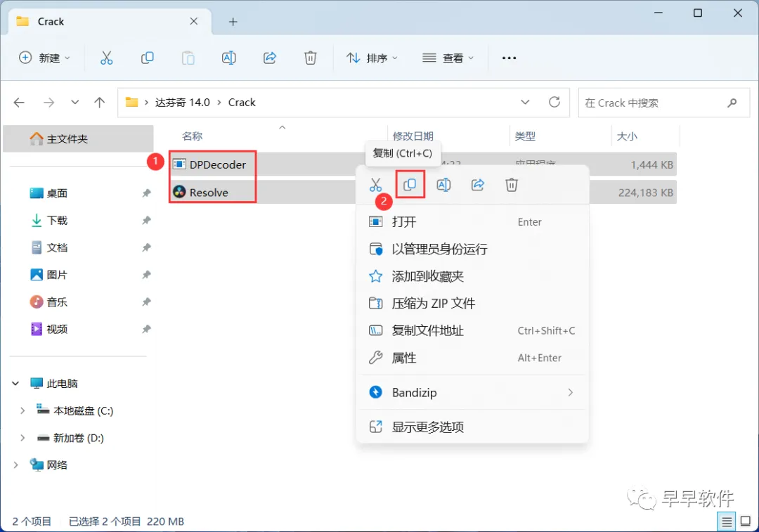This screenshot has width=759, height=532.
Task: Open the three-dot more options menu
Action: point(509,58)
